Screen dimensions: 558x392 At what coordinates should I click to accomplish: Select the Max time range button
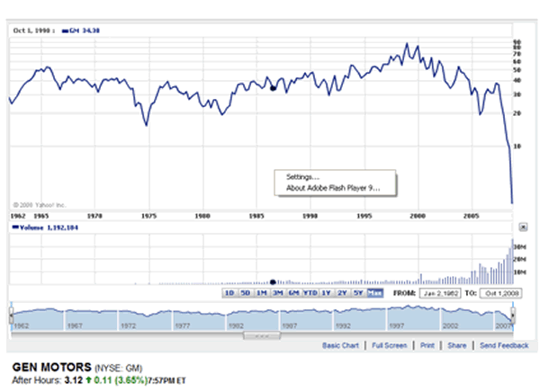click(374, 293)
